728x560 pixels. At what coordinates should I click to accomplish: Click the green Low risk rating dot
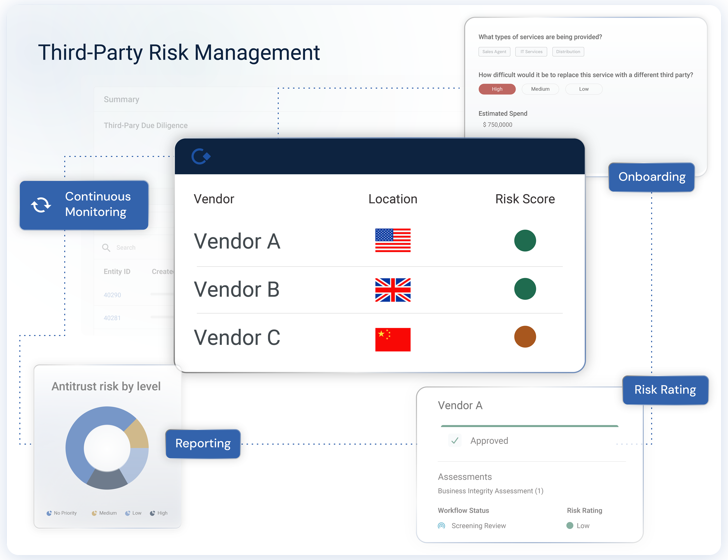(570, 526)
